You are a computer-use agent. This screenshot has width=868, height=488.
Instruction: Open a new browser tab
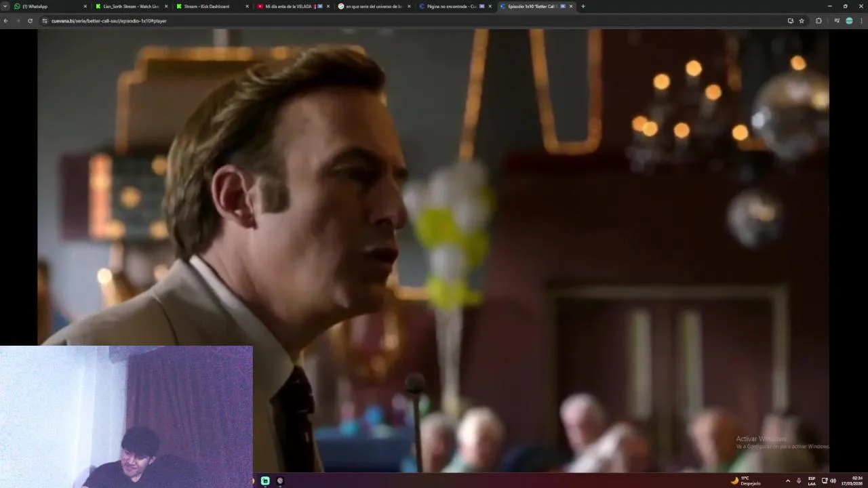tap(583, 6)
